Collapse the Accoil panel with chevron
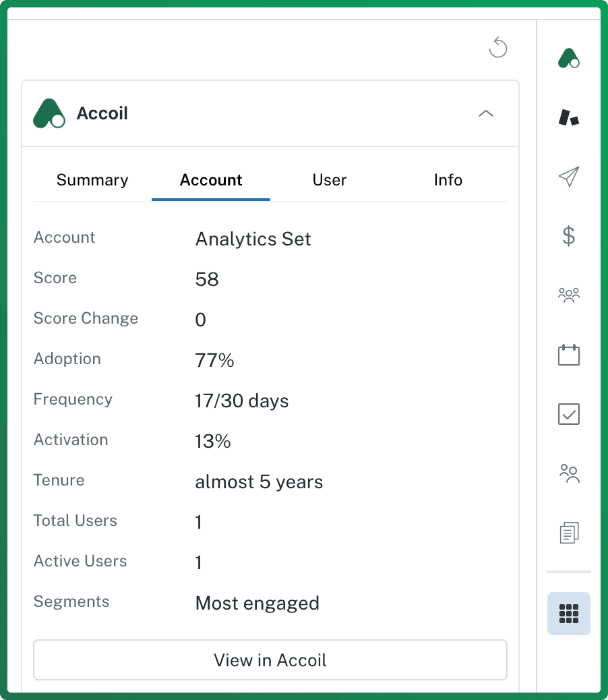The width and height of the screenshot is (608, 700). (x=486, y=113)
